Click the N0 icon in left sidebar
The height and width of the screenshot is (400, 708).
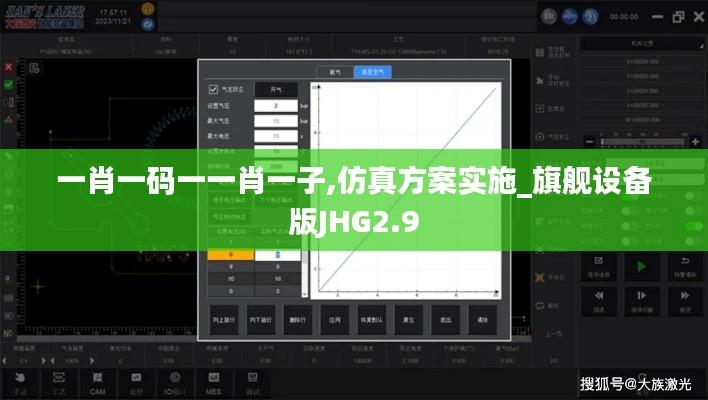tap(8, 334)
